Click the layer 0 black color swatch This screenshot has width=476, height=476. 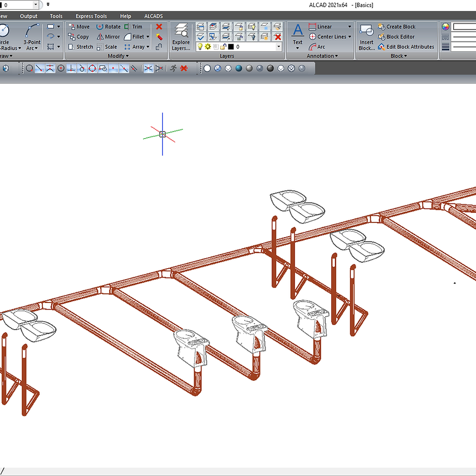pyautogui.click(x=231, y=47)
